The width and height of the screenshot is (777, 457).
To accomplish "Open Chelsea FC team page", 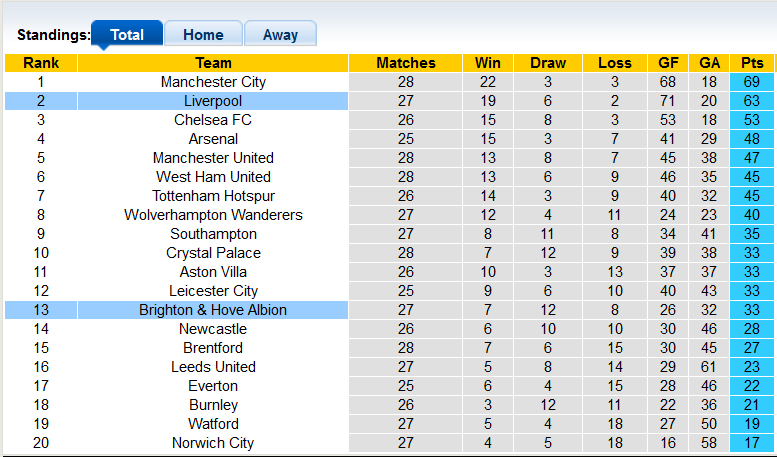I will [x=213, y=120].
